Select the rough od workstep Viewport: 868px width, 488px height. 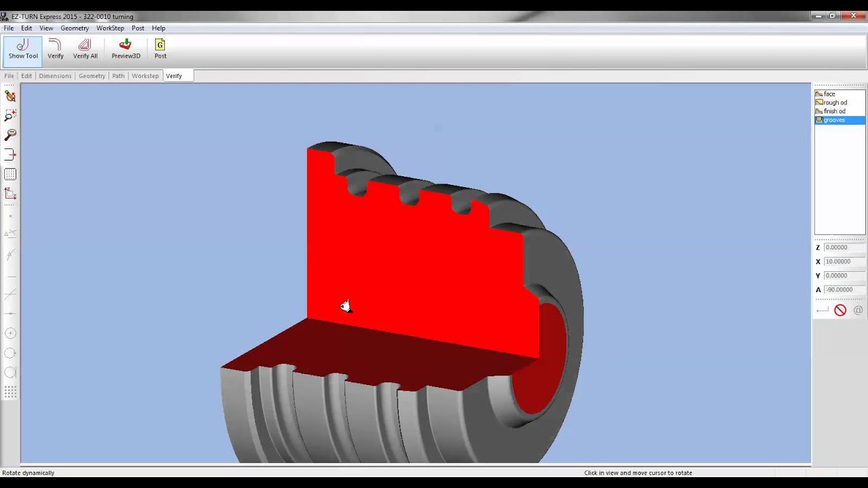840,102
